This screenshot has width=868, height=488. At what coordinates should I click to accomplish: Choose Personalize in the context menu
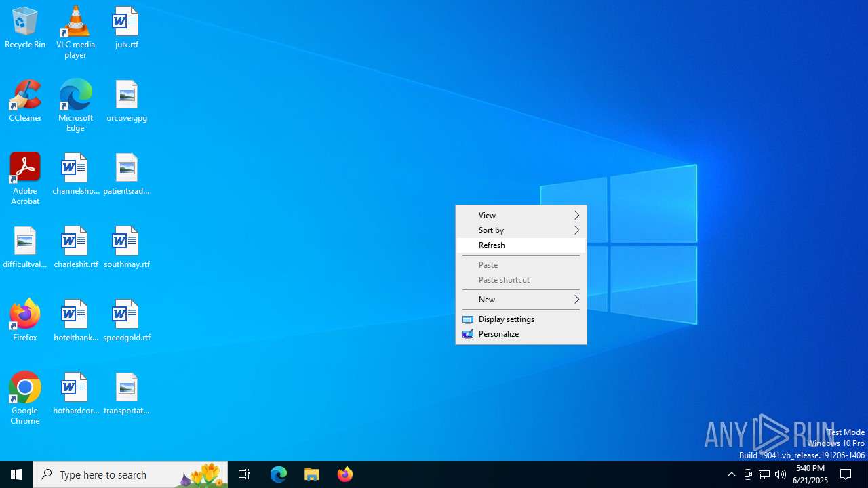pyautogui.click(x=521, y=334)
